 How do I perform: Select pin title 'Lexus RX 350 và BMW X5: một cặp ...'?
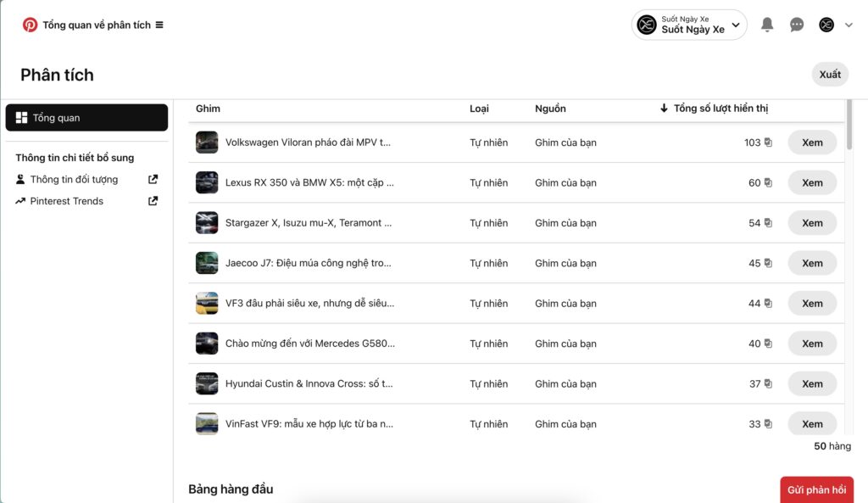click(309, 183)
